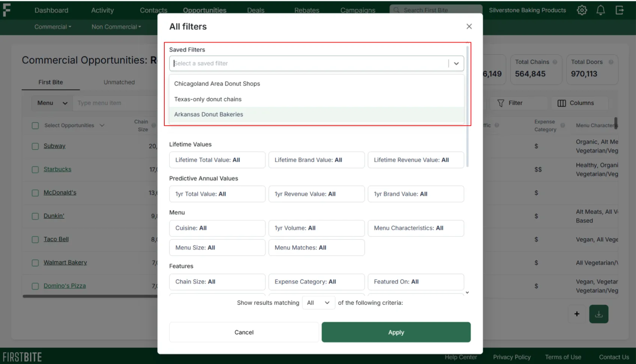Click the Columns button
The image size is (636, 364).
tap(580, 103)
